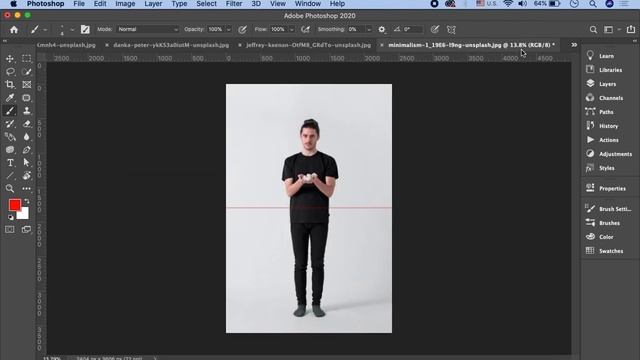
Task: Enable airbrush-style build-up
Action: pyautogui.click(x=305, y=29)
